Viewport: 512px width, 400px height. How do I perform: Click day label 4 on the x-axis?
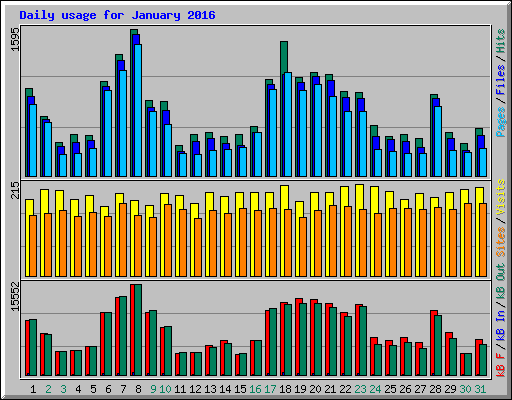78,389
